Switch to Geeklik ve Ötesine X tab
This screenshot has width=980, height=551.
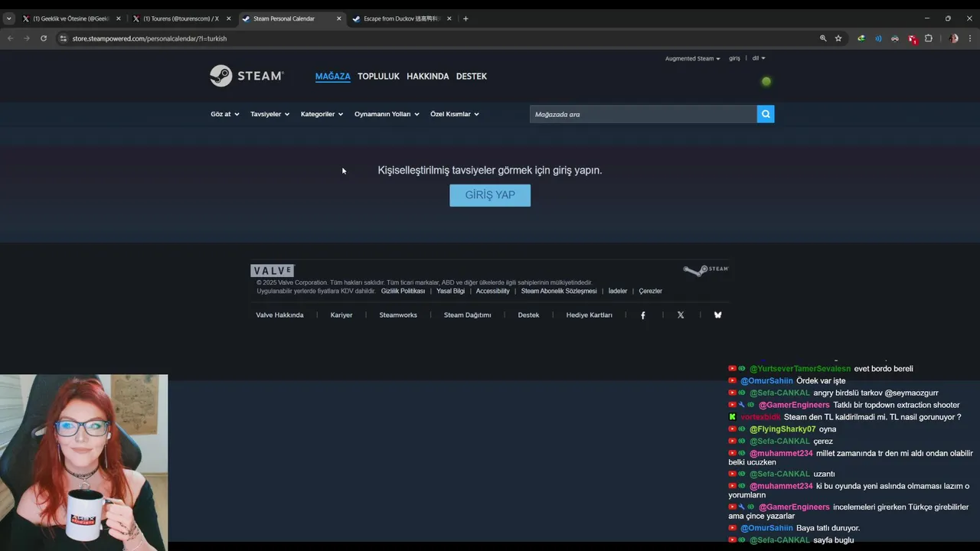pyautogui.click(x=71, y=18)
